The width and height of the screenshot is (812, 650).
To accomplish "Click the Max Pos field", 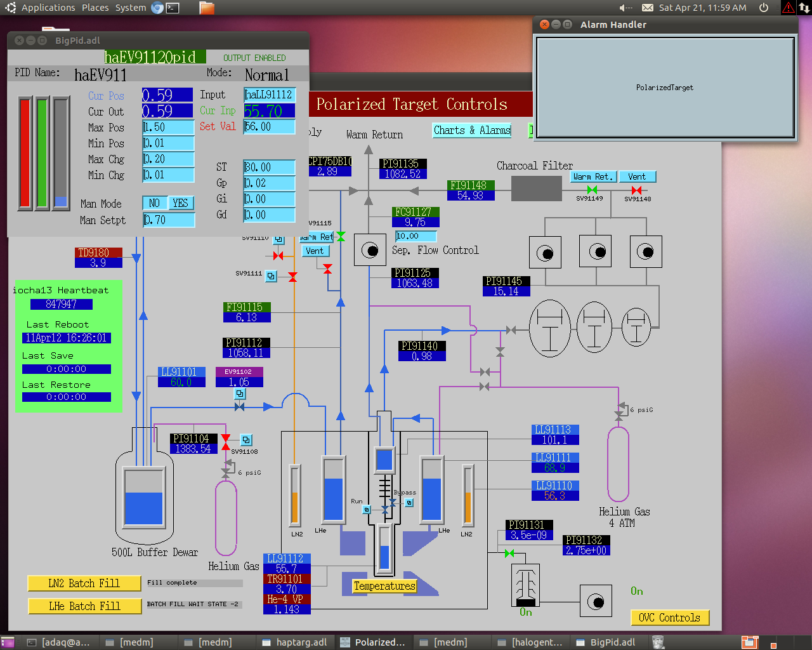I will click(168, 127).
